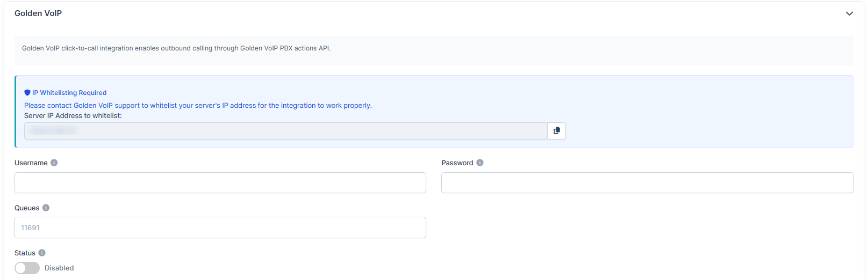Image resolution: width=868 pixels, height=279 pixels.
Task: Focus the Password input field
Action: 647,182
